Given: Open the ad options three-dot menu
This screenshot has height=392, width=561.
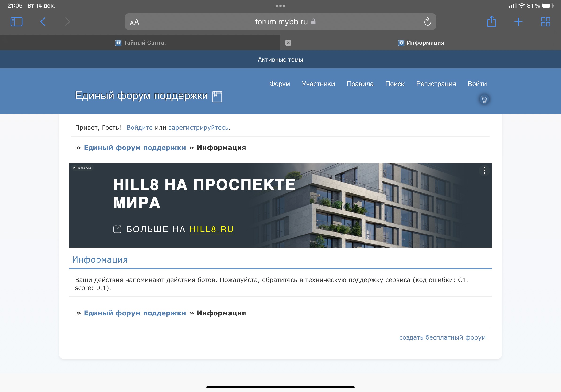Looking at the screenshot, I should click(x=484, y=170).
